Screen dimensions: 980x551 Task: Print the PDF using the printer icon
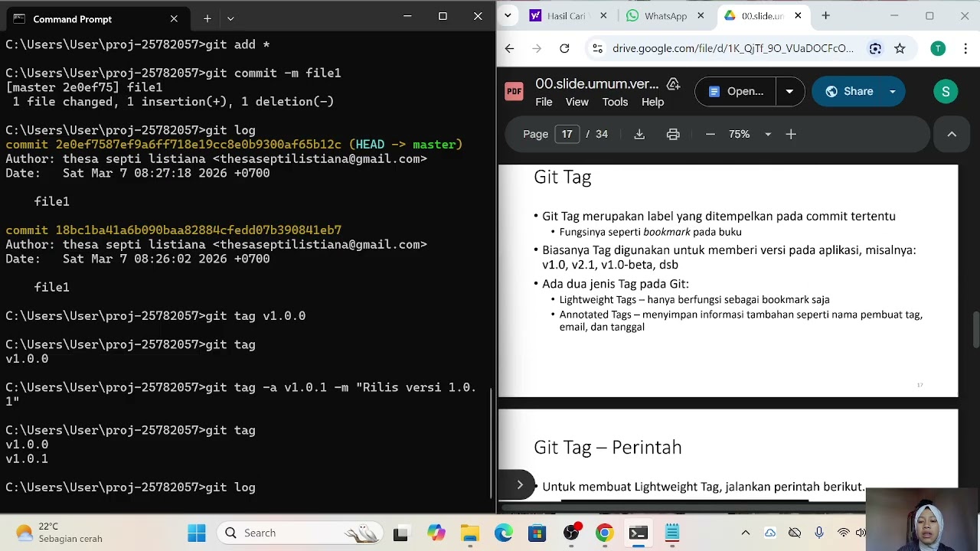pos(673,134)
